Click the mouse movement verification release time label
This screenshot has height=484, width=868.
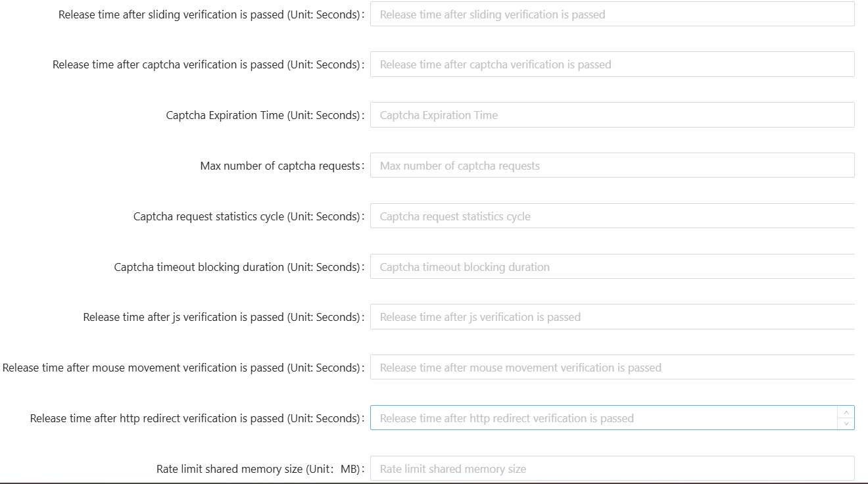pyautogui.click(x=181, y=368)
